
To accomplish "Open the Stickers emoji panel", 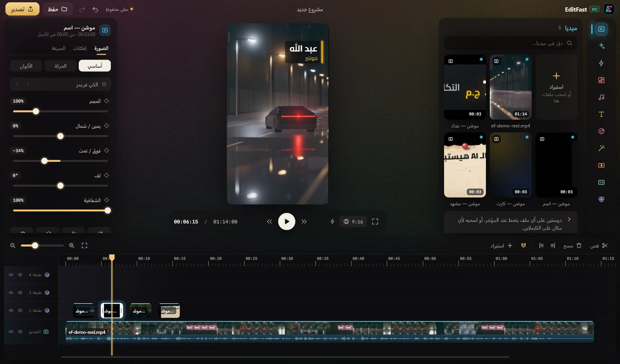I will [x=601, y=131].
